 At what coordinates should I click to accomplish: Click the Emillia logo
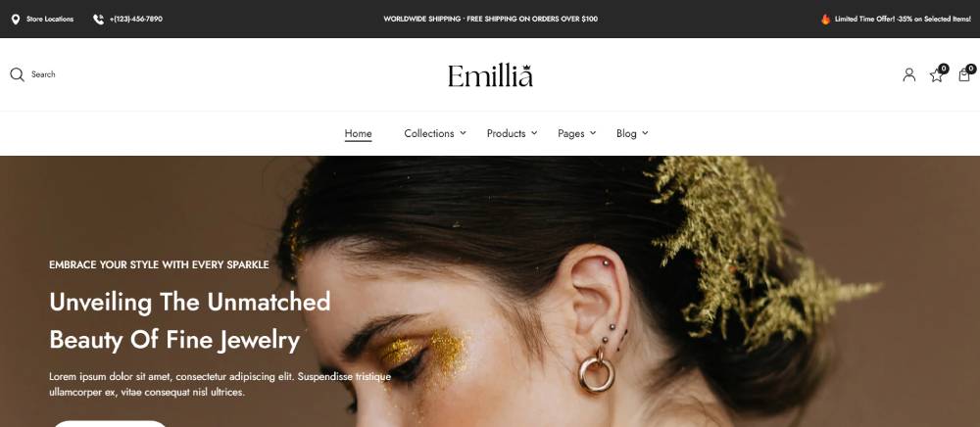[491, 75]
